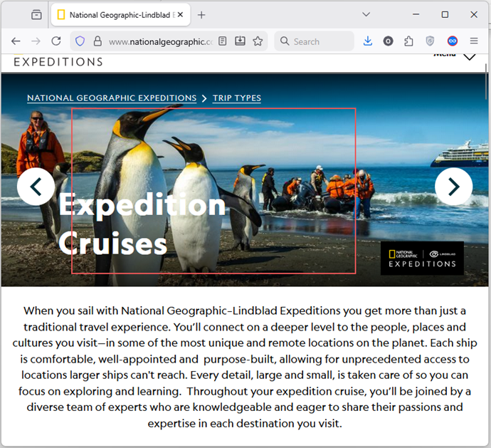
Task: Expand the site Menu chevron
Action: point(469,57)
